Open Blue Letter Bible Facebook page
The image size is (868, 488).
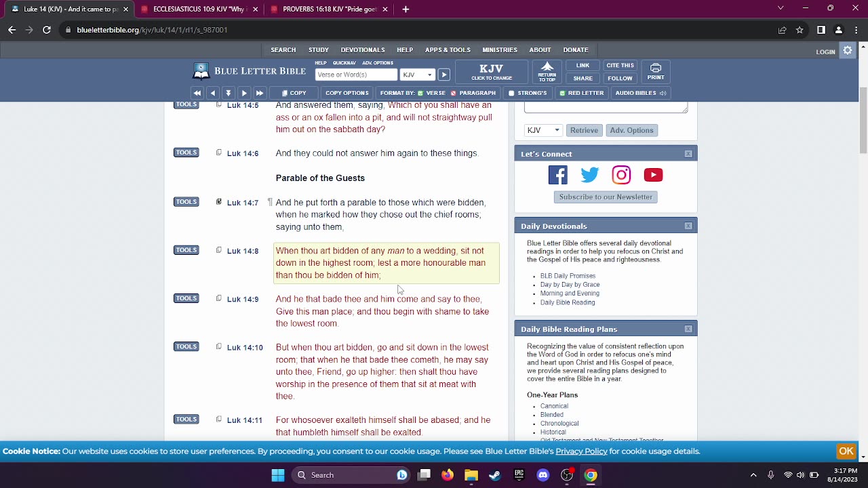pyautogui.click(x=558, y=175)
